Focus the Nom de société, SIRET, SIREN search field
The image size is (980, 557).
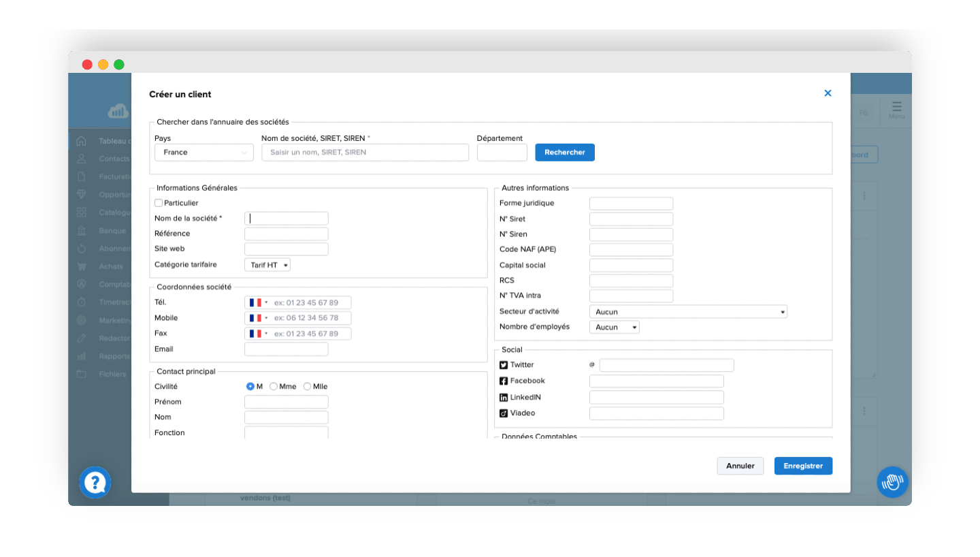[x=365, y=153]
